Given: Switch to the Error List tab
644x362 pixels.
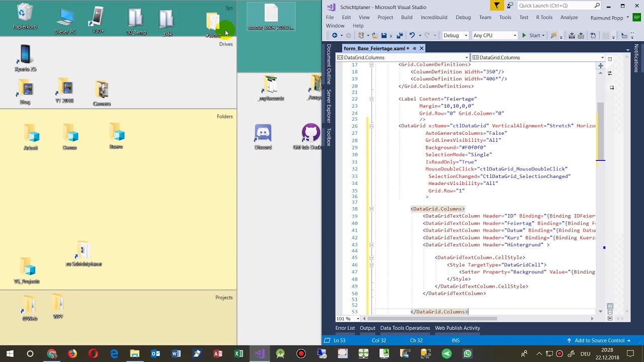Looking at the screenshot, I should tap(345, 328).
